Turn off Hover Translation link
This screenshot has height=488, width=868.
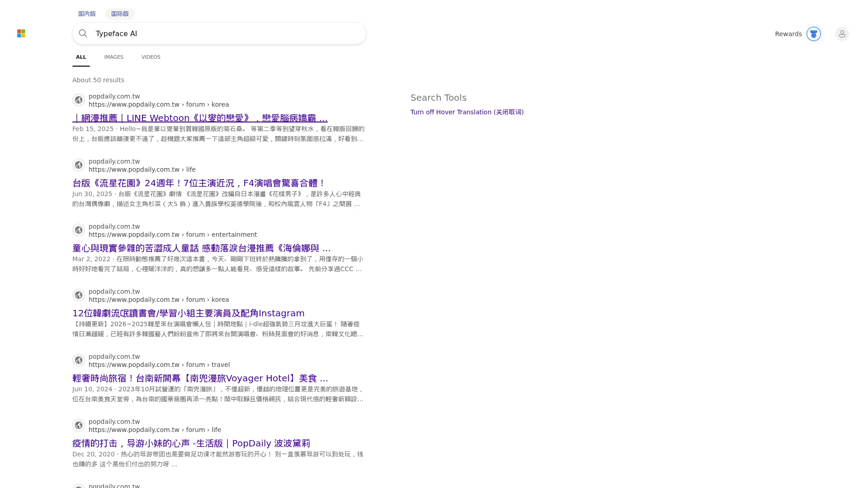click(x=467, y=112)
